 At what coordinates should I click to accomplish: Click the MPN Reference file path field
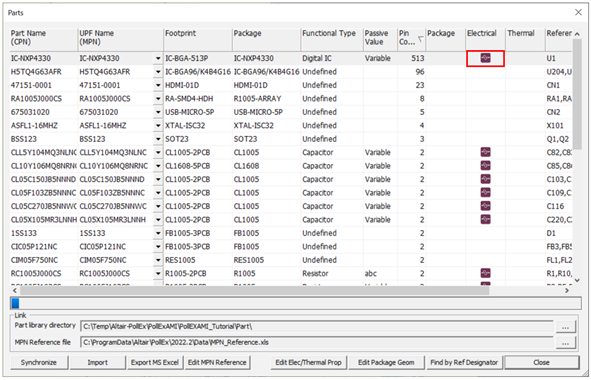tap(317, 343)
